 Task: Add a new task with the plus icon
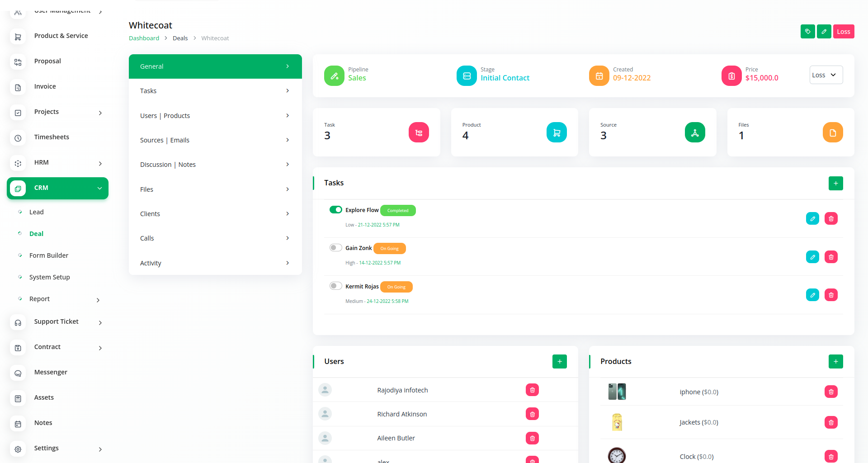point(835,183)
